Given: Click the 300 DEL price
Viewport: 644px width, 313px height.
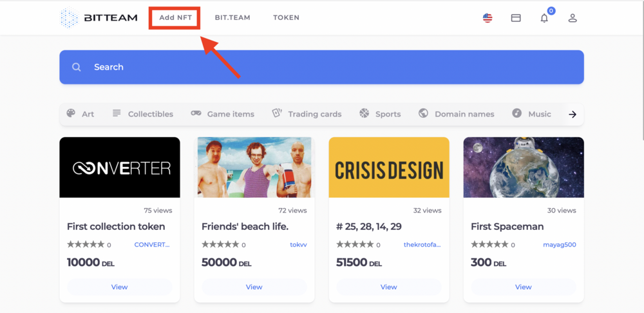Looking at the screenshot, I should [488, 263].
